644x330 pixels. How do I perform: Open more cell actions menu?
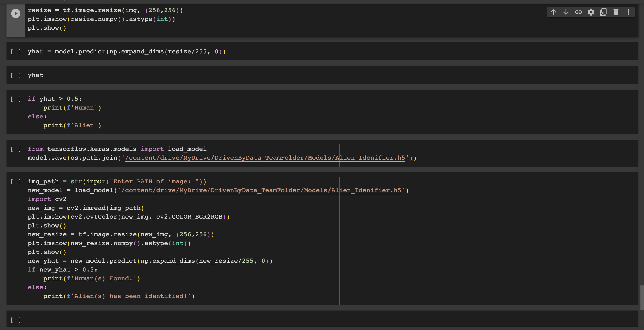pos(628,12)
